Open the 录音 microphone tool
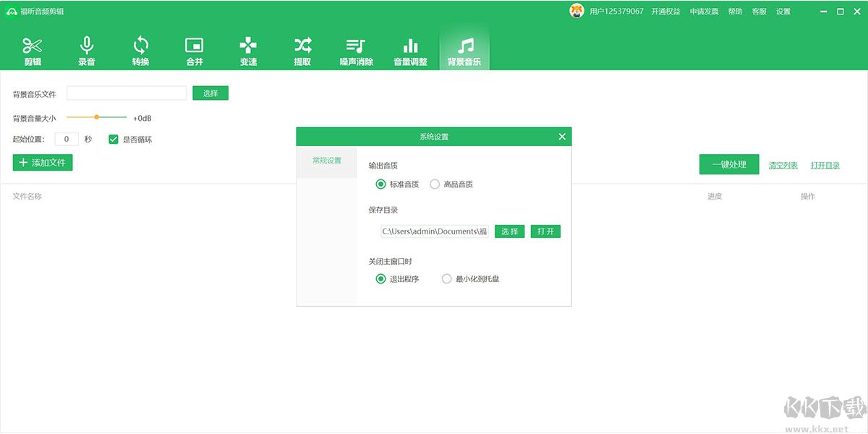Image resolution: width=868 pixels, height=434 pixels. [87, 51]
